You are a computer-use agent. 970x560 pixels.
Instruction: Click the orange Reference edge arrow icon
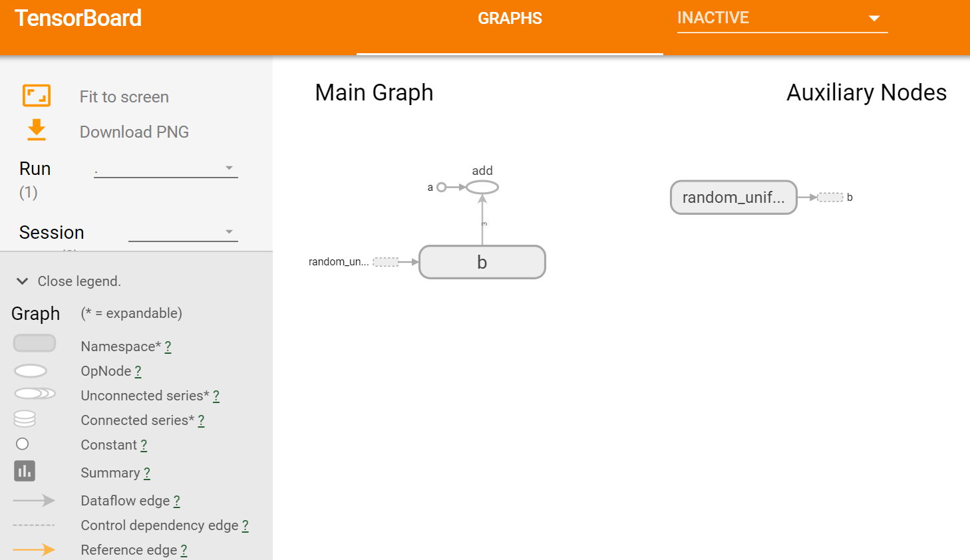[34, 549]
